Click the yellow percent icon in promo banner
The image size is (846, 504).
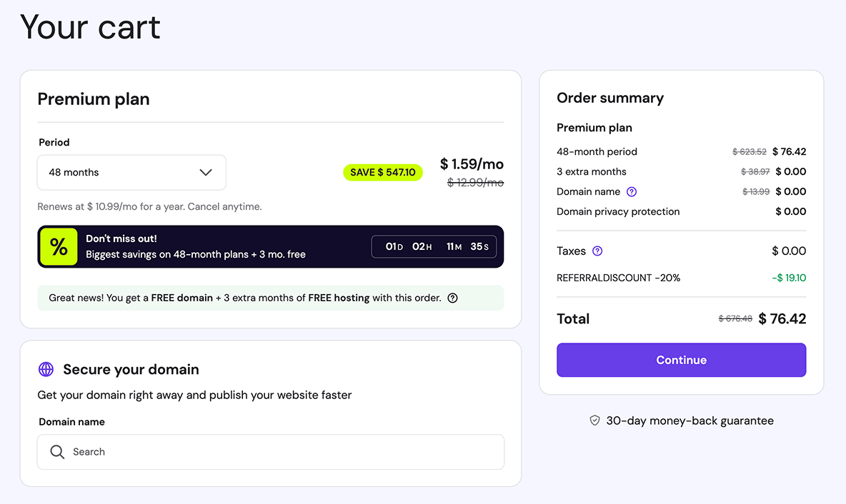[x=59, y=246]
